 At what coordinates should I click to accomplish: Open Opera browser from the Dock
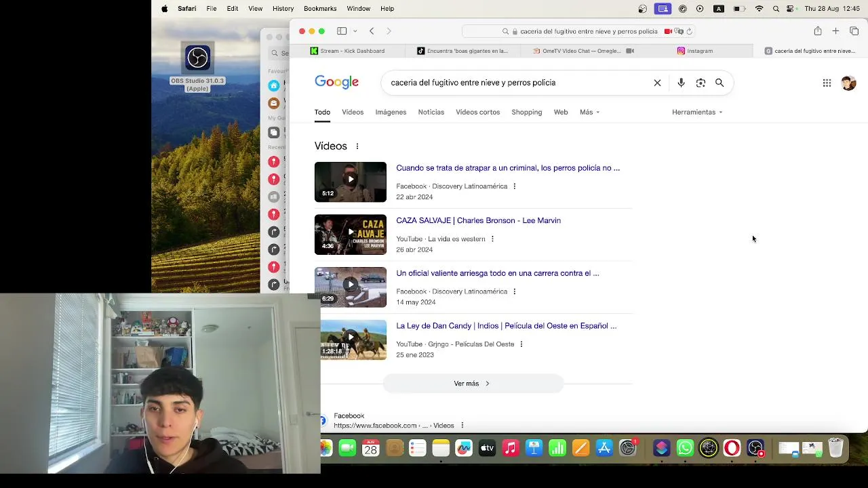[x=732, y=448]
